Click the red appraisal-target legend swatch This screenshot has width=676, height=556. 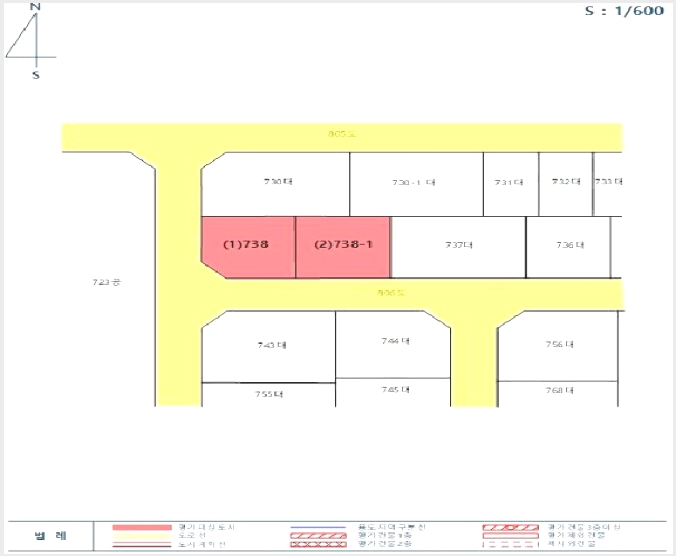(x=142, y=527)
